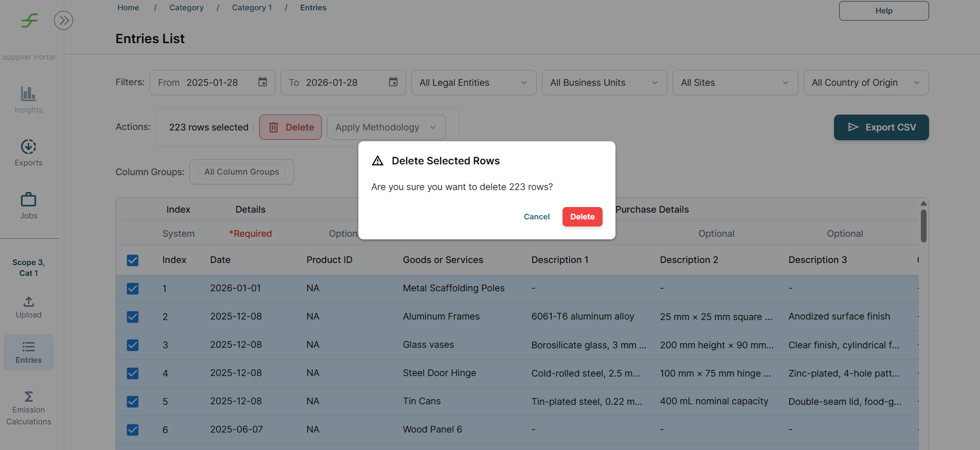
Task: Deselect row 1 Metal Scaffolding Poles
Action: [133, 289]
